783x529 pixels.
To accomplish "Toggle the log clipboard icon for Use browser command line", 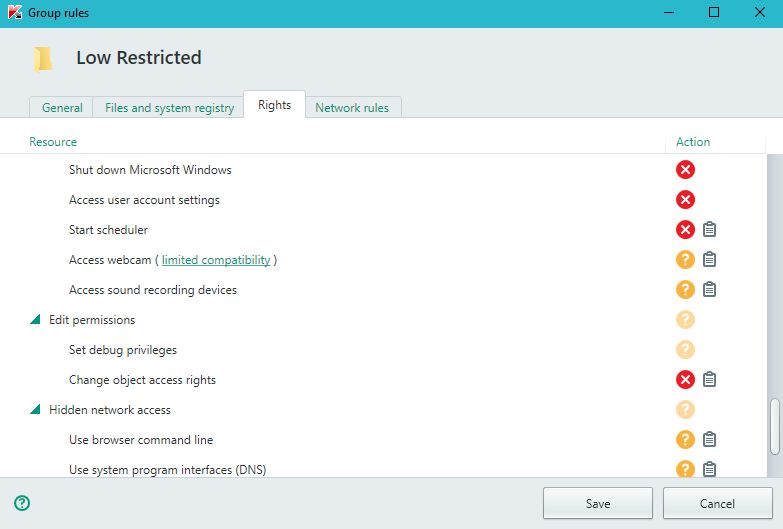I will click(x=709, y=440).
